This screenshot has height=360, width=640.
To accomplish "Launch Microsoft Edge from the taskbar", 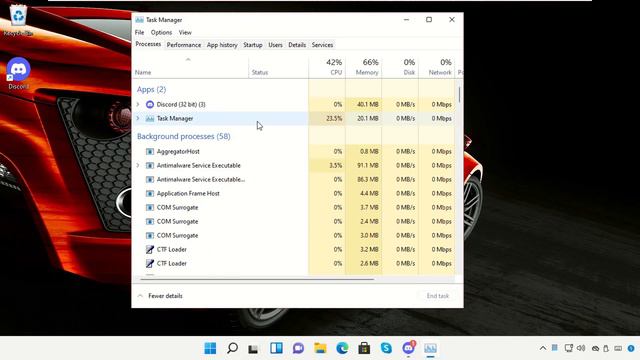I will coord(342,348).
